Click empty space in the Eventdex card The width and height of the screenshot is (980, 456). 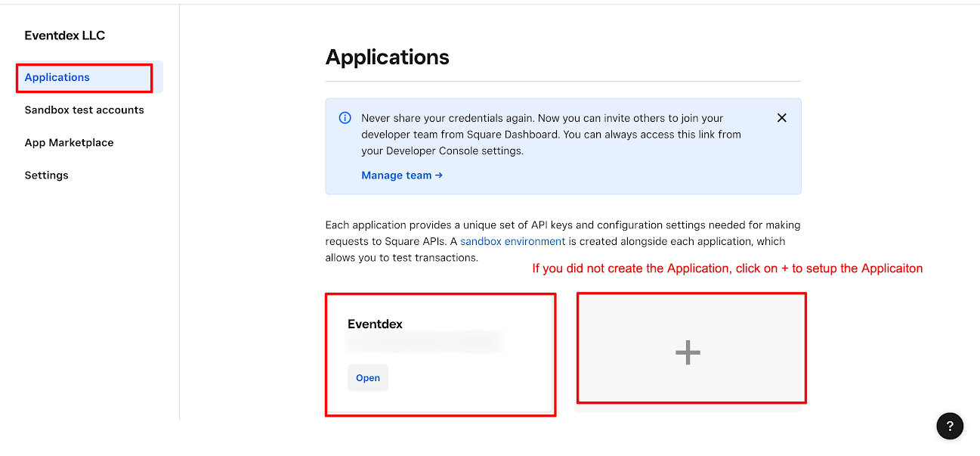tap(484, 378)
